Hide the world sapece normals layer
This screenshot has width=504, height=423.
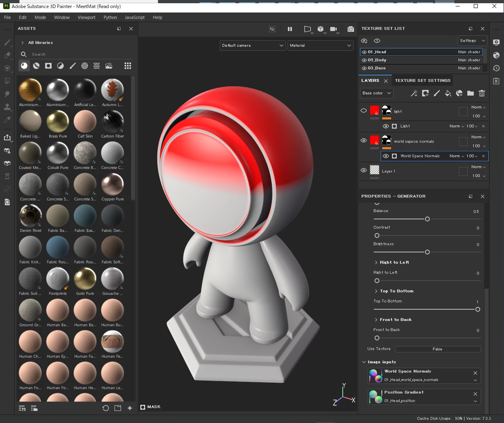[364, 140]
